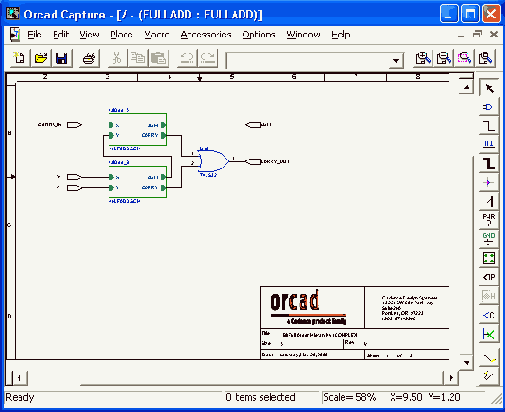Click the Cut scissors icon
The width and height of the screenshot is (505, 412).
(x=116, y=58)
